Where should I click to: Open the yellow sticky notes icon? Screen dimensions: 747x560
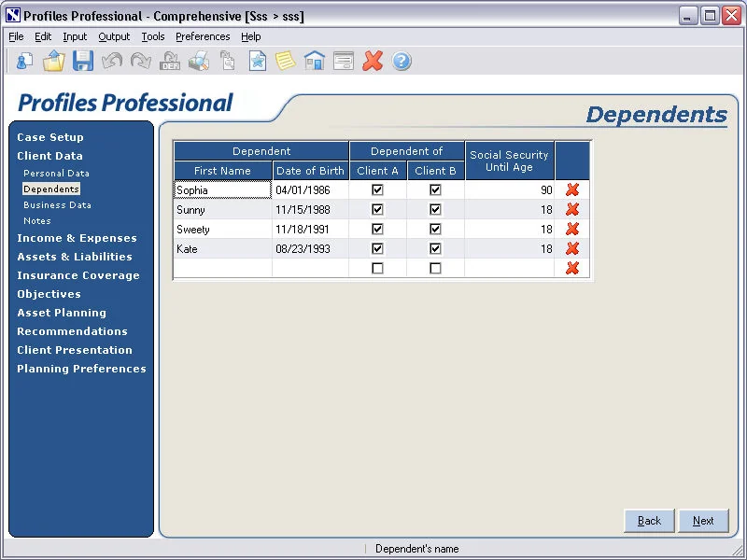click(x=286, y=61)
